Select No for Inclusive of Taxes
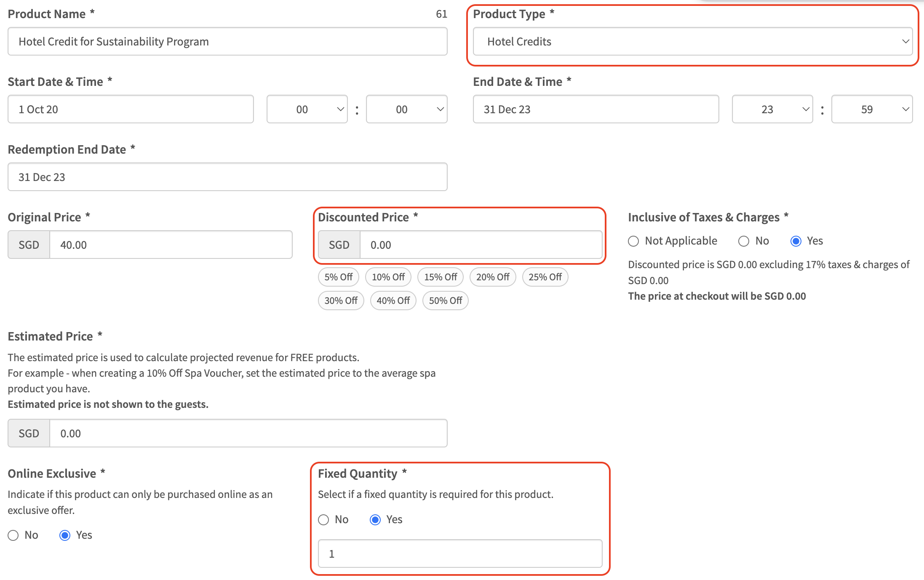Image resolution: width=924 pixels, height=580 pixels. [744, 241]
